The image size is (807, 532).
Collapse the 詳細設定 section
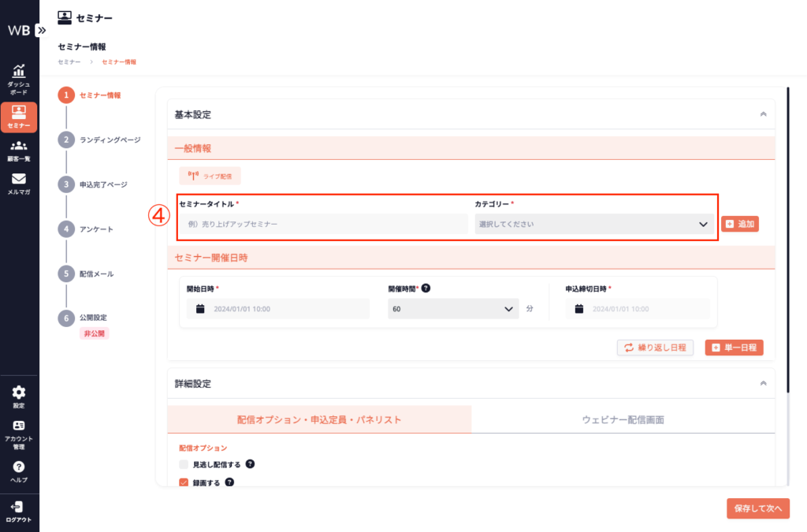click(x=763, y=383)
